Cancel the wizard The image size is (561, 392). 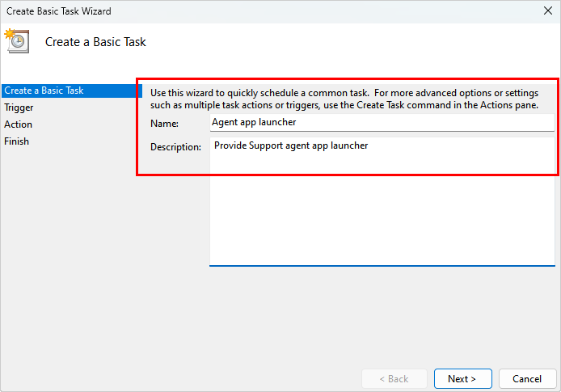[x=527, y=378]
